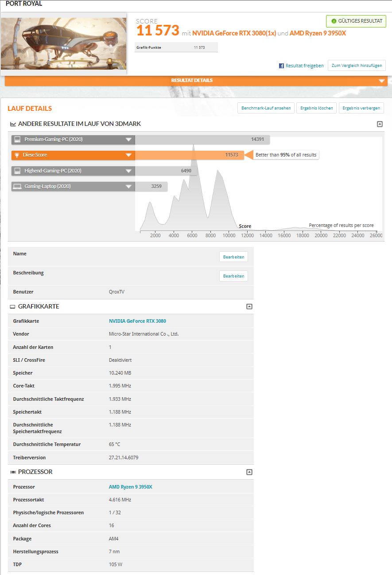
Task: Open the Premium-Gaming-PC (2020) dropdown arrow
Action: coord(129,139)
